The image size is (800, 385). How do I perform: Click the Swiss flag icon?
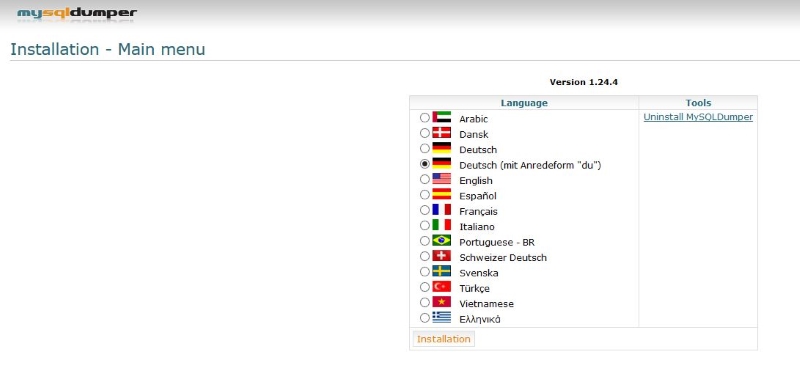point(441,255)
